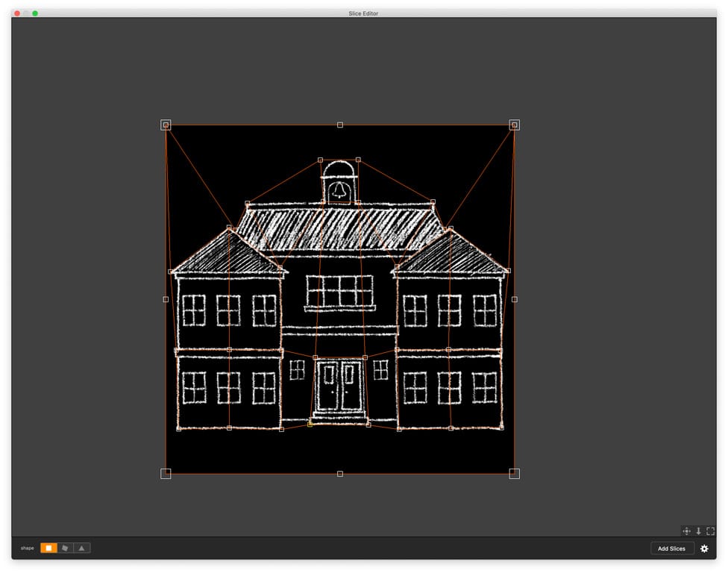Viewport: 728px width, 573px height.
Task: Click the bottom edge midpoint handle
Action: [x=340, y=474]
